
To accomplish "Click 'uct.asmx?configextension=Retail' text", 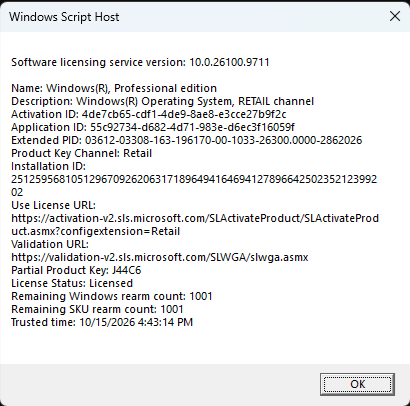I will click(96, 231).
